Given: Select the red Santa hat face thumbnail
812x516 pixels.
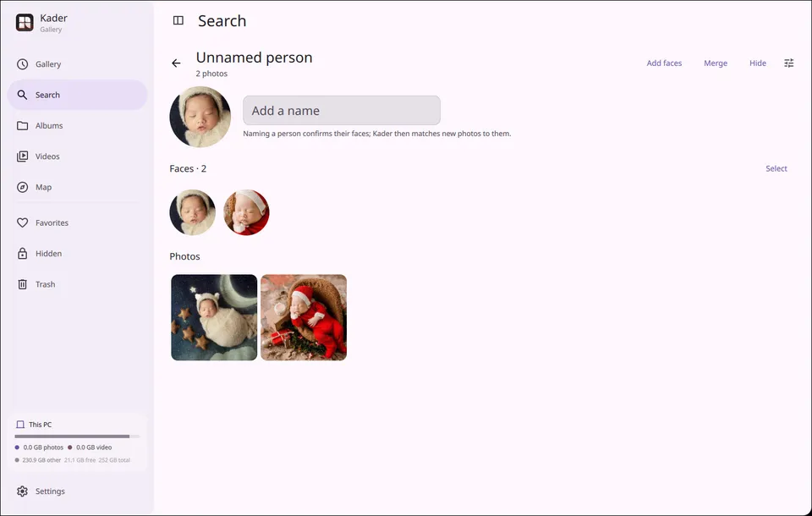Looking at the screenshot, I should point(246,212).
